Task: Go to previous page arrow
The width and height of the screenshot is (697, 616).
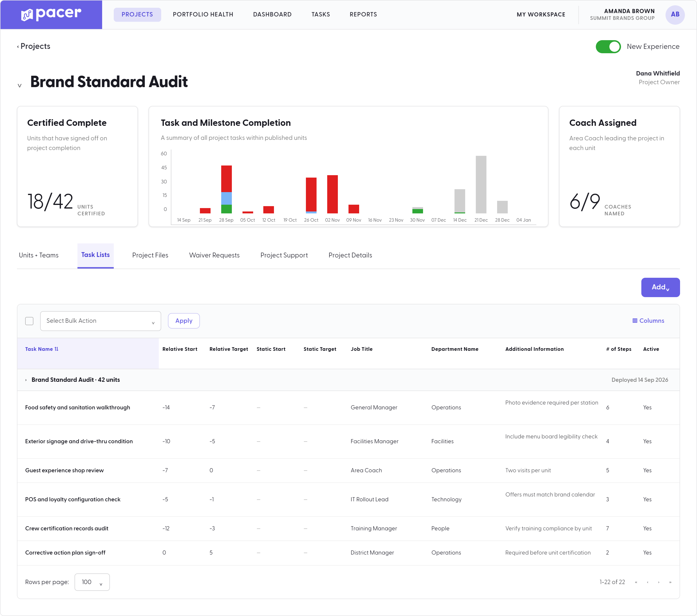Action: (x=647, y=582)
